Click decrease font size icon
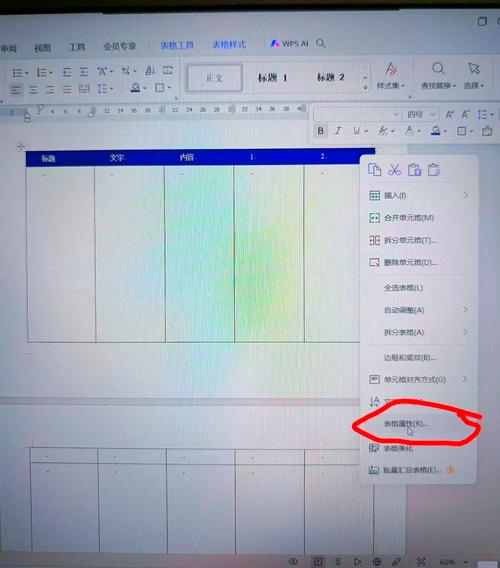The width and height of the screenshot is (500, 568). [465, 115]
